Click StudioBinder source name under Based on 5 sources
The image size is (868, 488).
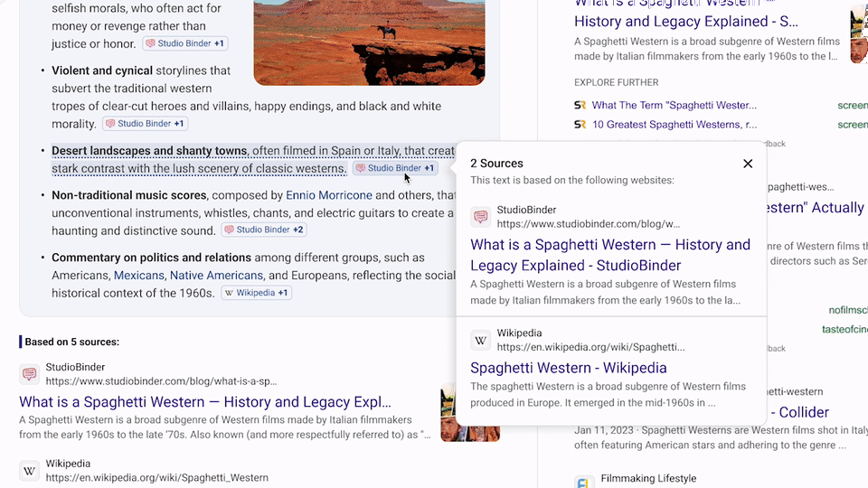pyautogui.click(x=75, y=368)
